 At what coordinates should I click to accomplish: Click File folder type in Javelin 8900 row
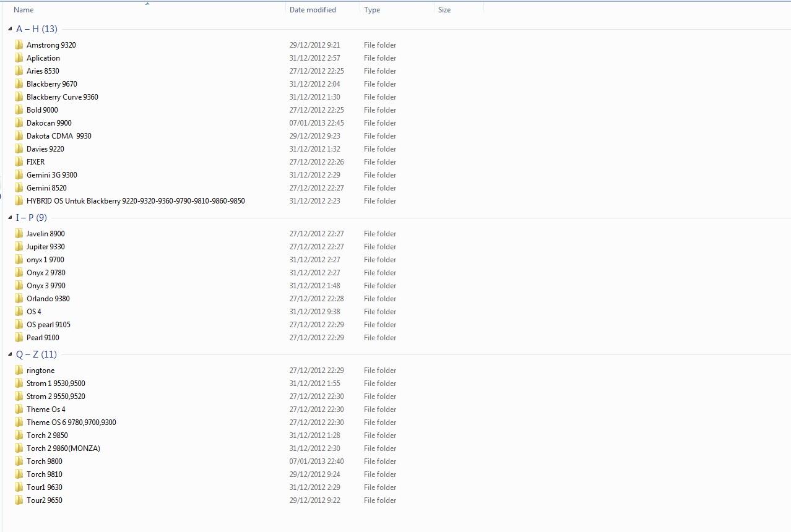point(380,234)
